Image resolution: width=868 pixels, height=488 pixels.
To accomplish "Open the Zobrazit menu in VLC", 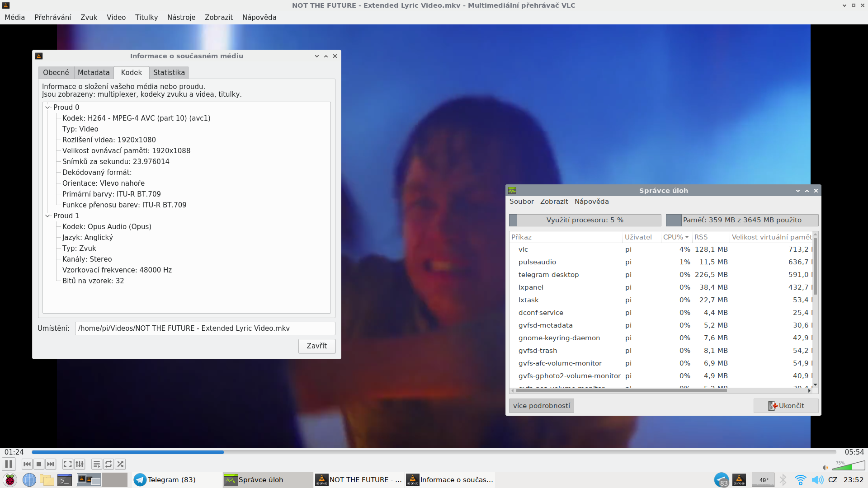I will tap(219, 17).
